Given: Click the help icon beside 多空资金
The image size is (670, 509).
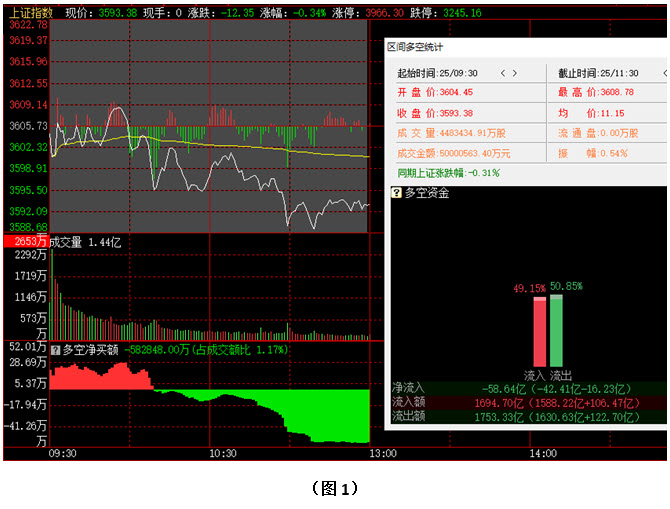Looking at the screenshot, I should click(396, 193).
